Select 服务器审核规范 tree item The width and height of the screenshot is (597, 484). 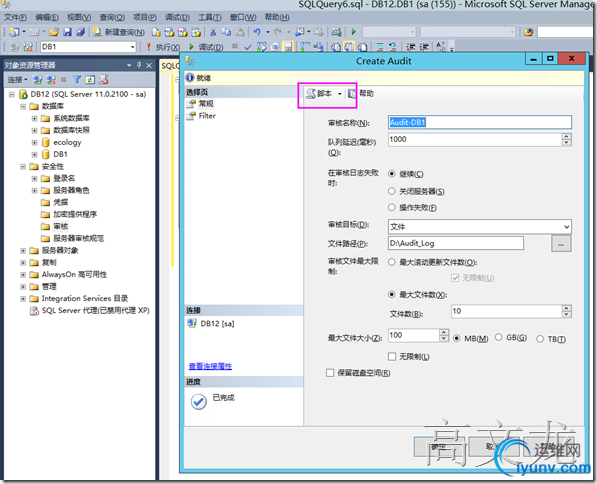coord(78,238)
